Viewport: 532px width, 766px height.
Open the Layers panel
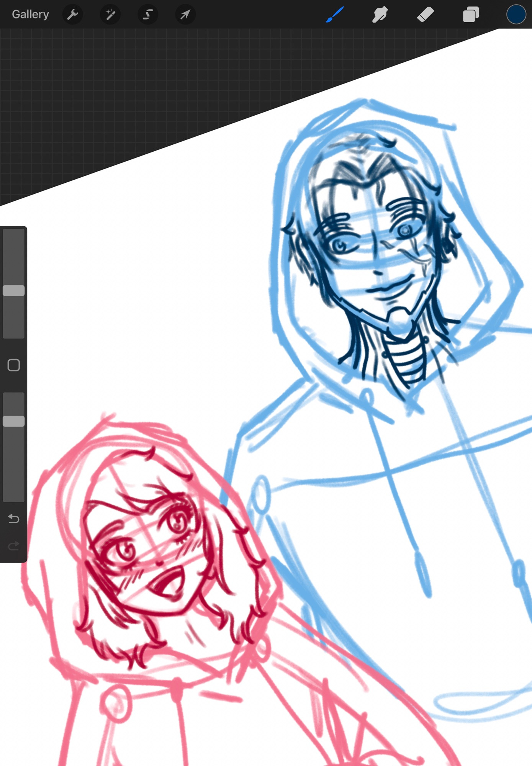tap(471, 15)
